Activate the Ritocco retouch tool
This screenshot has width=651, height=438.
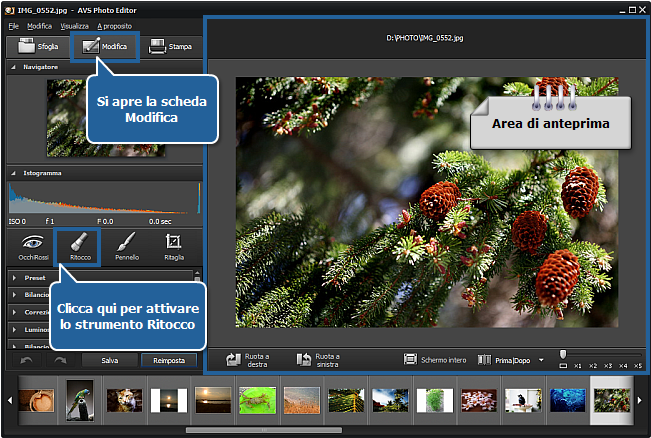click(81, 247)
